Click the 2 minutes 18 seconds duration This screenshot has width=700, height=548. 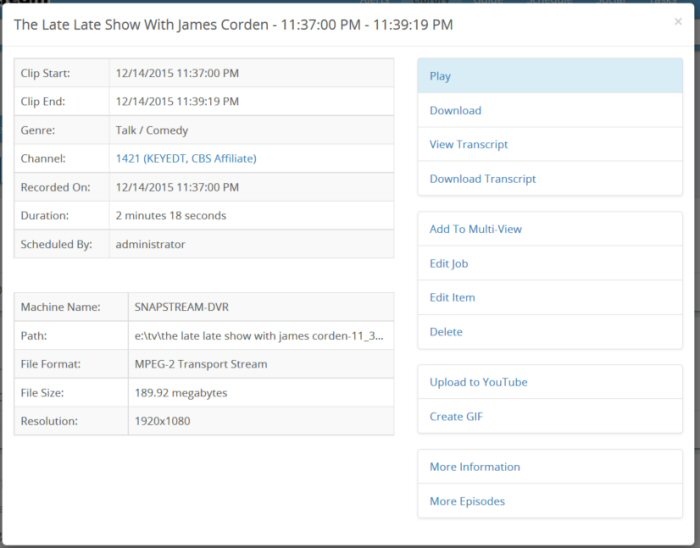coord(171,216)
